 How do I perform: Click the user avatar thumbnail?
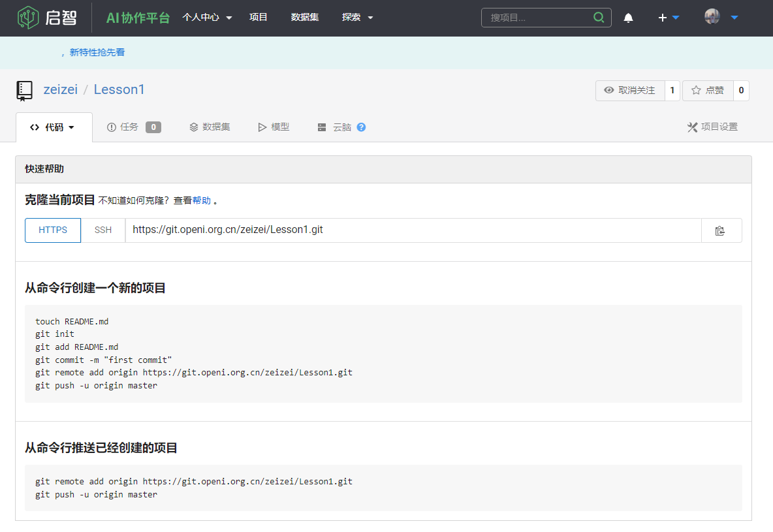[x=712, y=17]
